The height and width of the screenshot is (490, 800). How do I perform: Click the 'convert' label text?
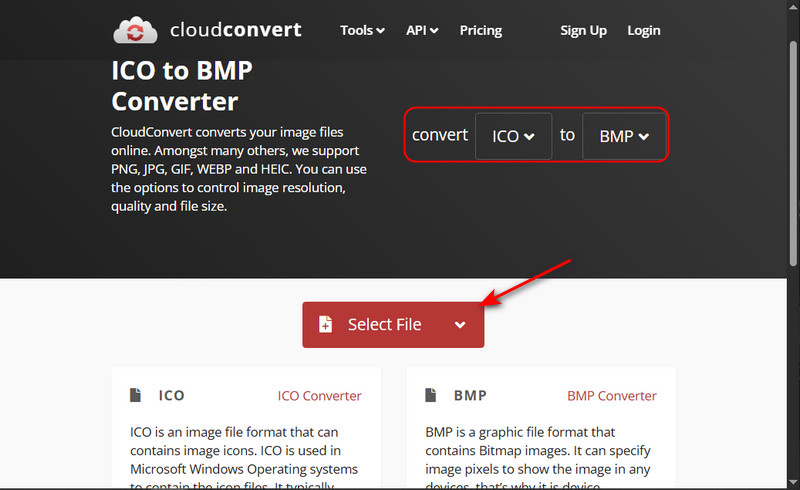440,135
